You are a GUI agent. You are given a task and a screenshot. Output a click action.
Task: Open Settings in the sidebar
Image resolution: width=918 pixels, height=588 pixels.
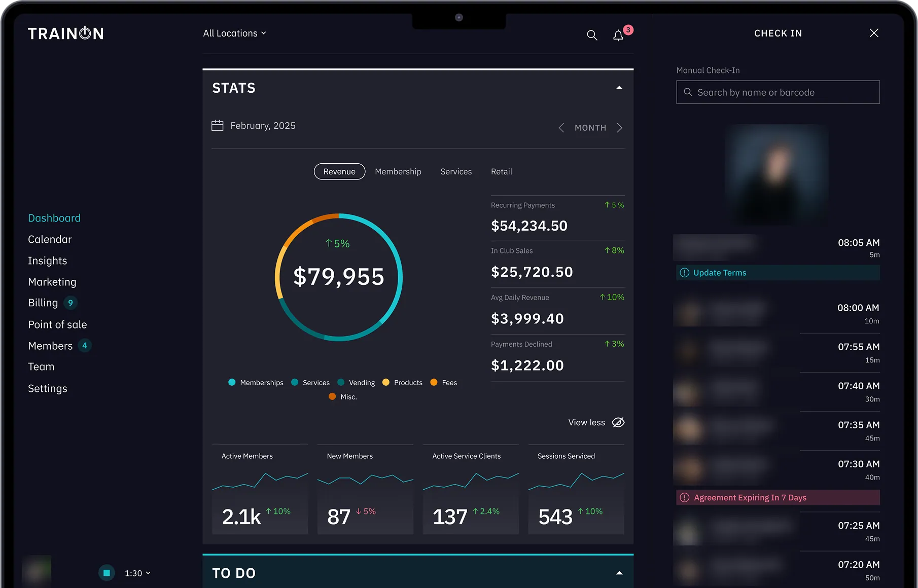pyautogui.click(x=48, y=388)
